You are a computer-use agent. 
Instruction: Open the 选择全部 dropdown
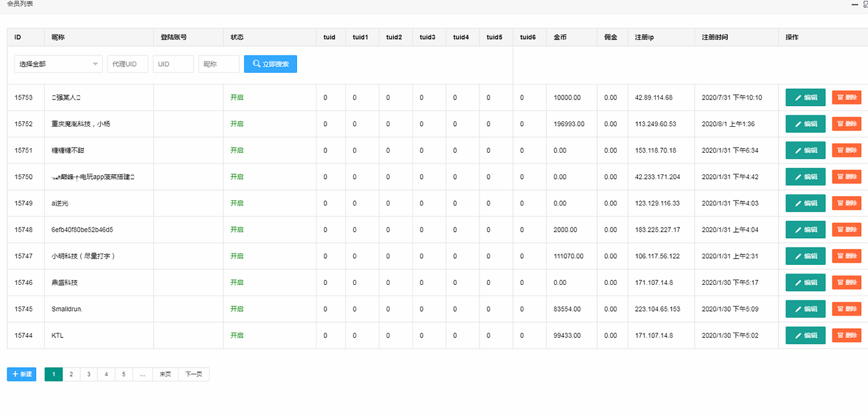[58, 64]
